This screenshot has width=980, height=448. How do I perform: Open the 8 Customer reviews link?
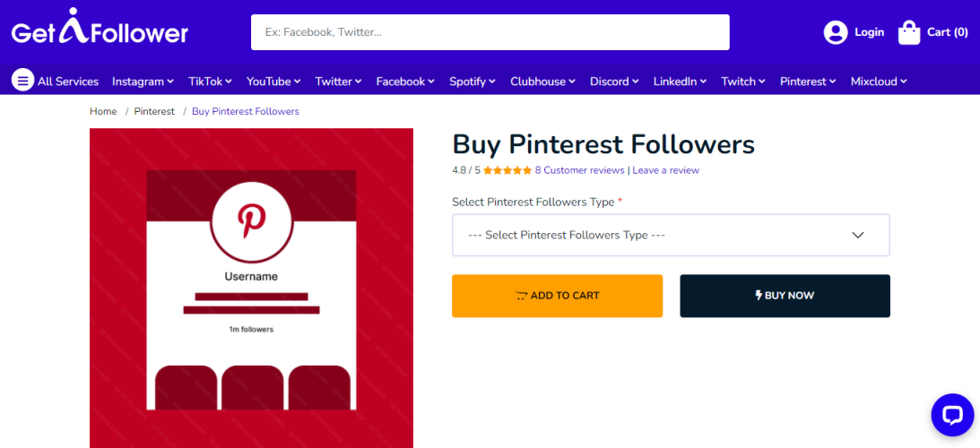point(579,170)
